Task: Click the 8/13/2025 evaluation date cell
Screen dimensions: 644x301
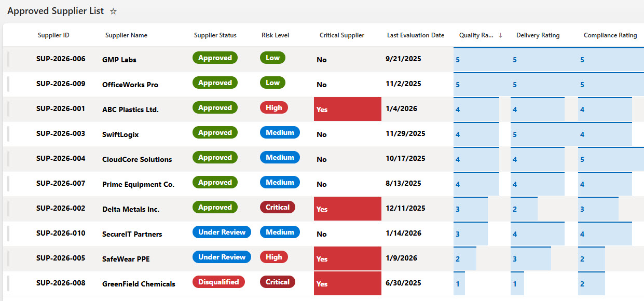Action: click(x=403, y=184)
